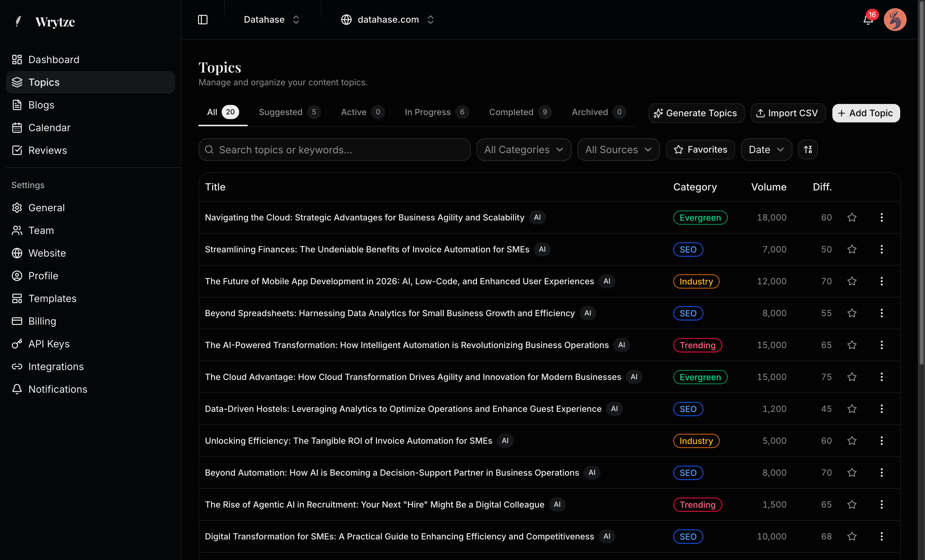
Task: Toggle the sidebar panel icon
Action: tap(203, 20)
